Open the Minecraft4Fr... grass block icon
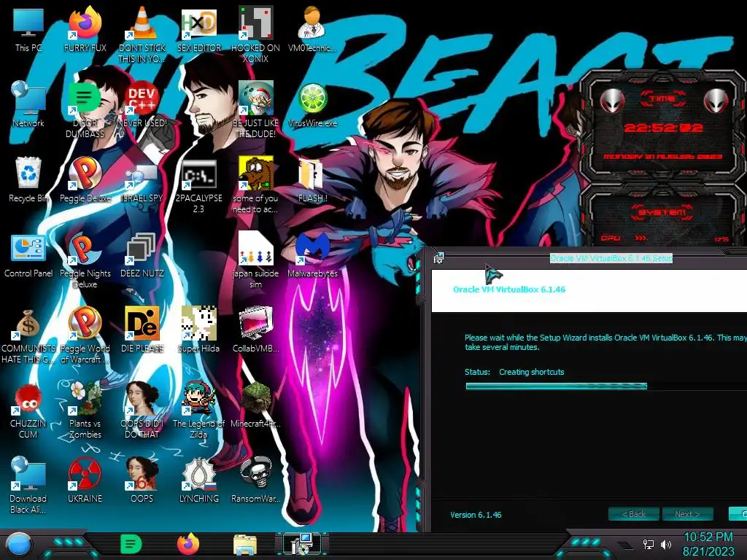The image size is (747, 560). click(x=255, y=405)
